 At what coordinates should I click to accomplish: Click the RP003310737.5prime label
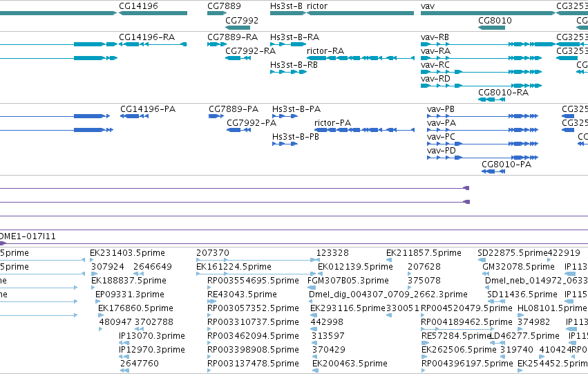(253, 322)
